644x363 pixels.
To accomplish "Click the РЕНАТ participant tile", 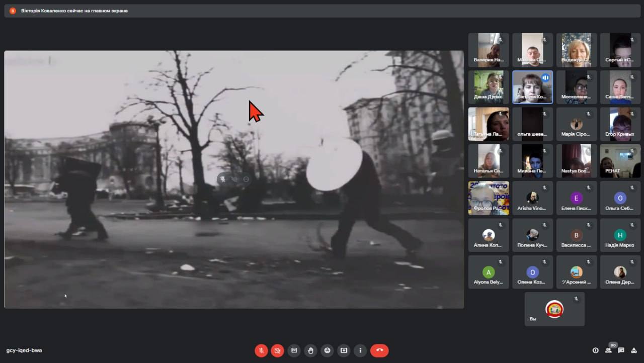I will (x=620, y=161).
